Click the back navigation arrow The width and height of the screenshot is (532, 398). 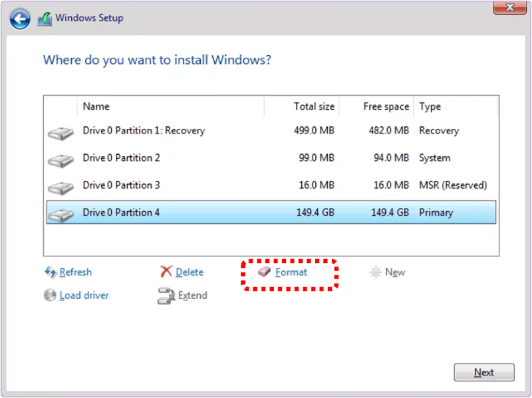pyautogui.click(x=19, y=18)
